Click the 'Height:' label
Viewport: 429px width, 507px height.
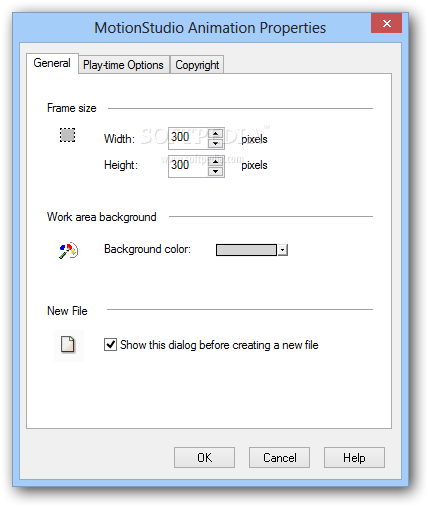pos(121,165)
